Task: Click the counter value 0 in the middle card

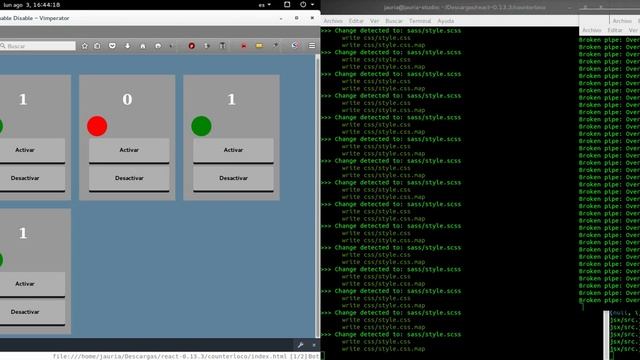Action: coord(127,99)
